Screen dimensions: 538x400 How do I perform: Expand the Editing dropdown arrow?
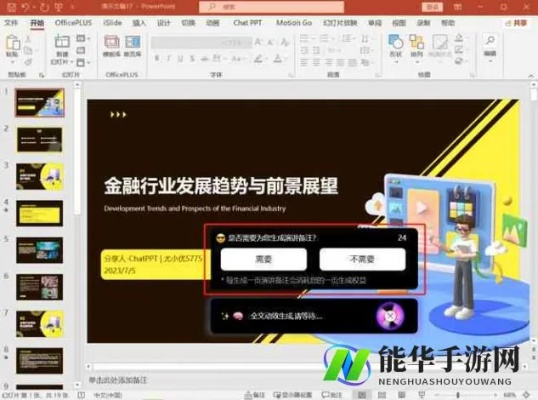pos(490,61)
